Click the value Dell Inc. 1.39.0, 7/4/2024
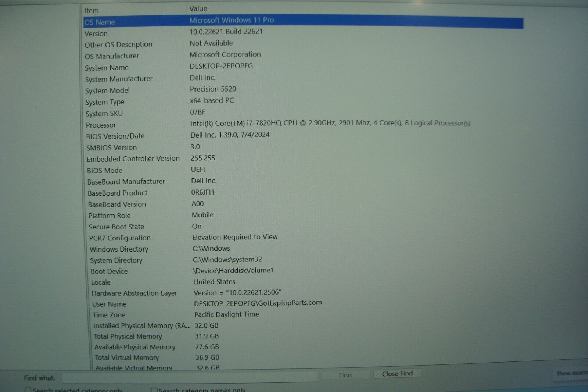Screen dimensions: 588x392 pyautogui.click(x=230, y=135)
